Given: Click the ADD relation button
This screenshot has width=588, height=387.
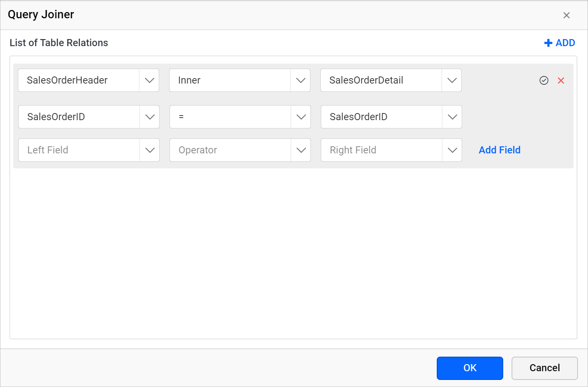Looking at the screenshot, I should pyautogui.click(x=559, y=43).
